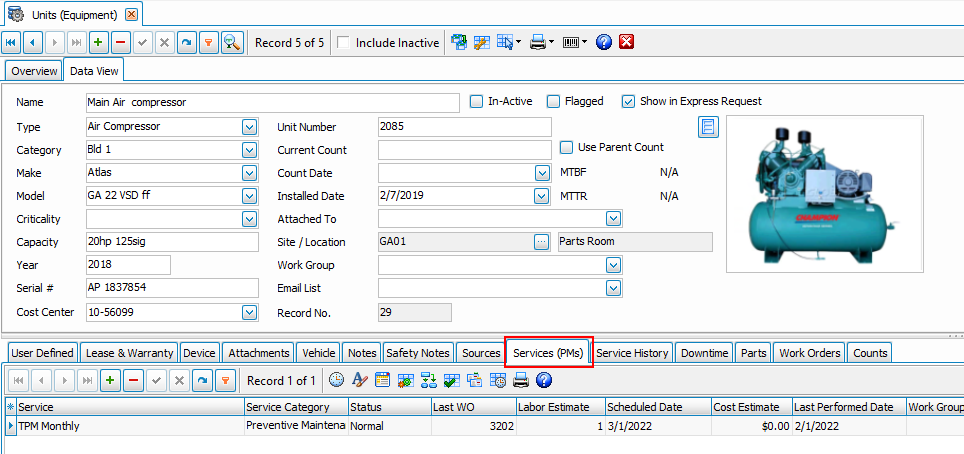Open the search magnifier in top toolbar
964x454 pixels.
click(232, 42)
